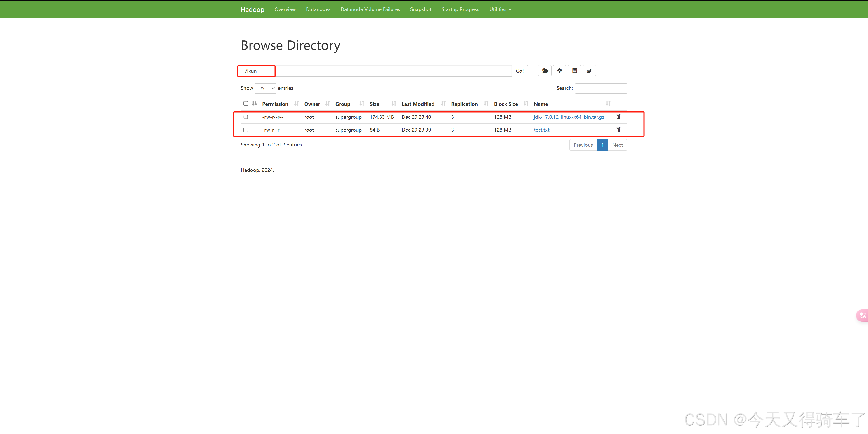Go to the Startup Progress tab
The height and width of the screenshot is (434, 868).
pyautogui.click(x=460, y=9)
